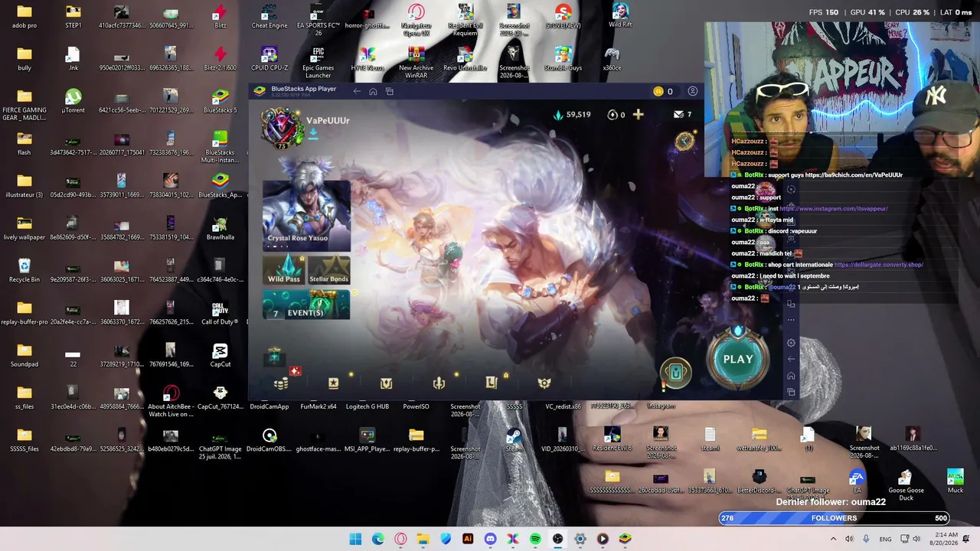The width and height of the screenshot is (980, 551).
Task: Open the gift box icon above the store
Action: 274,356
